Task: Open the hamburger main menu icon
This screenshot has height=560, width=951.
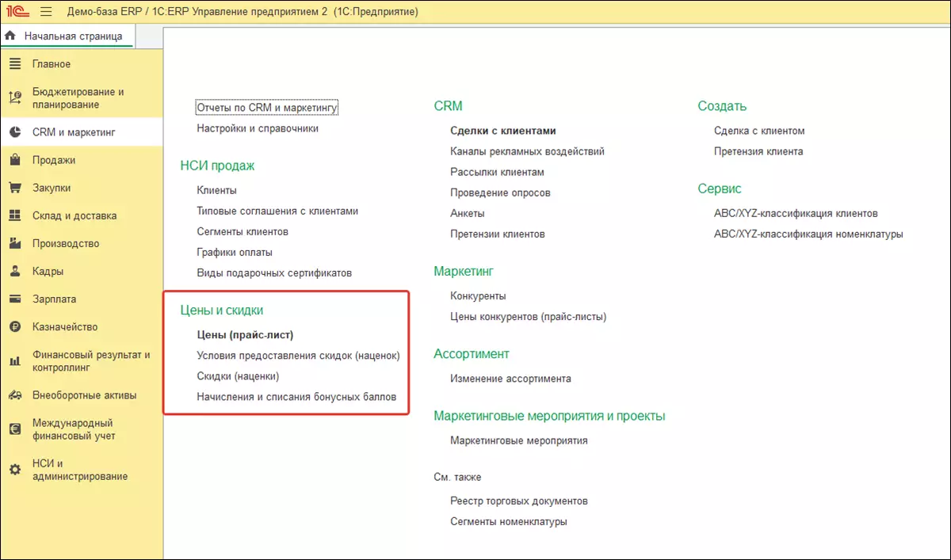Action: click(46, 12)
